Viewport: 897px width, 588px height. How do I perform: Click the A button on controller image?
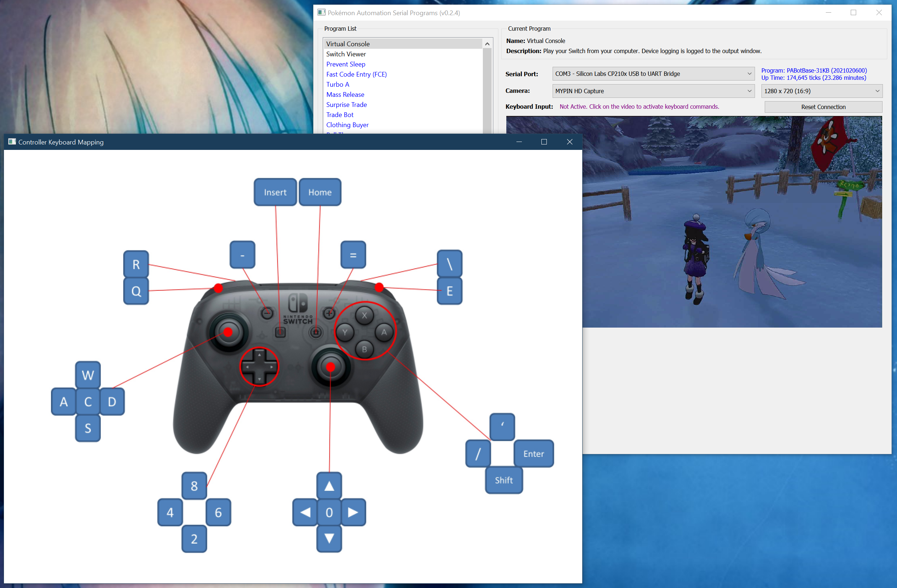click(x=384, y=332)
